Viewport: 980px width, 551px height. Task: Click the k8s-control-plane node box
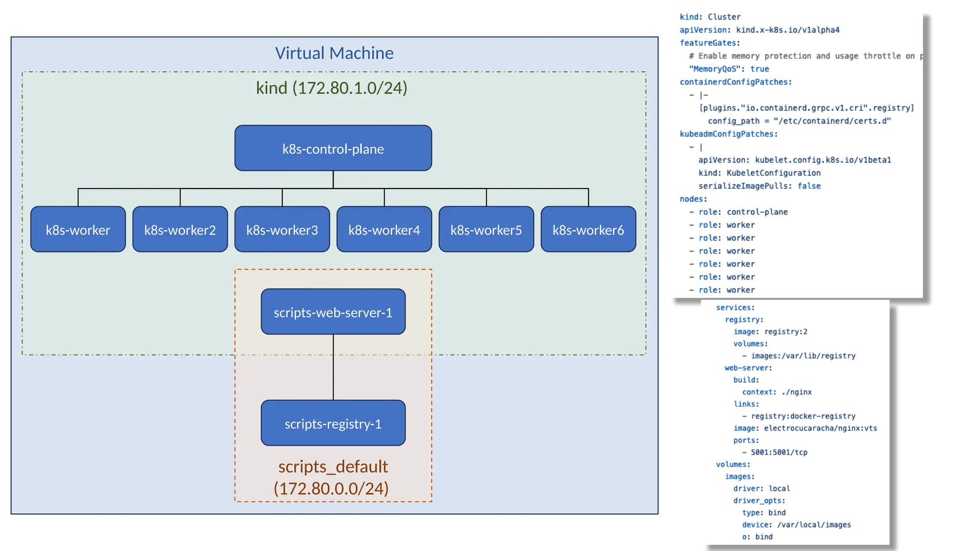(333, 149)
